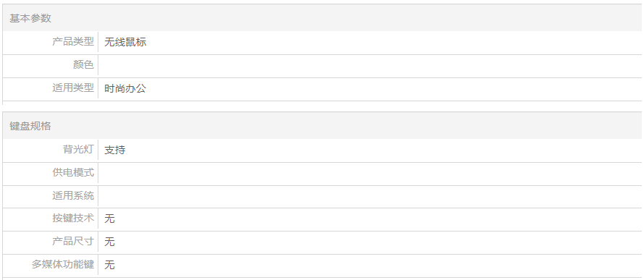Select the 背光灯 label
644x280 pixels.
[x=78, y=150]
